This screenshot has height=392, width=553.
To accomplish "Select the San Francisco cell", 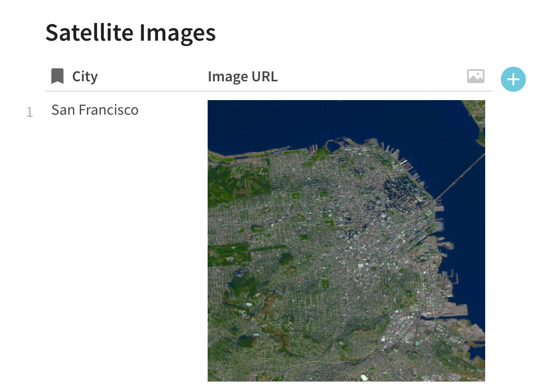I will [95, 110].
